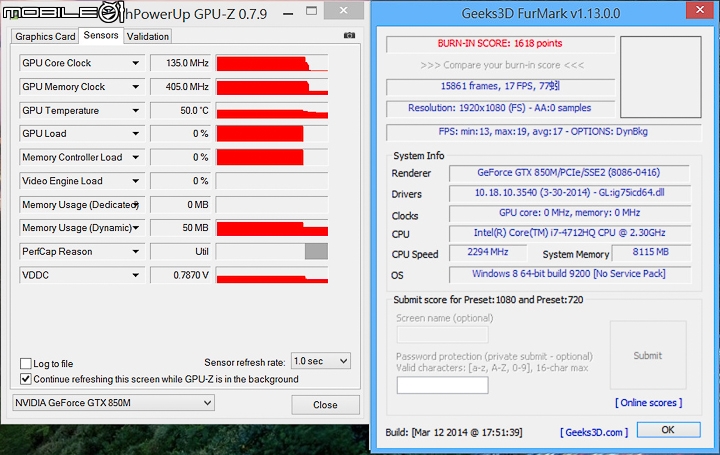Click the 2294 MHz CPU speed field
The image size is (720, 455).
point(488,252)
